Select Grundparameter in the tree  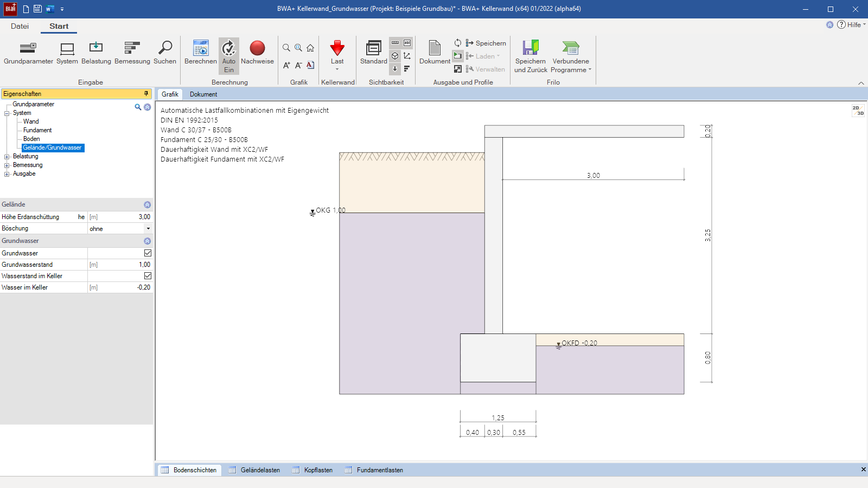pos(33,104)
